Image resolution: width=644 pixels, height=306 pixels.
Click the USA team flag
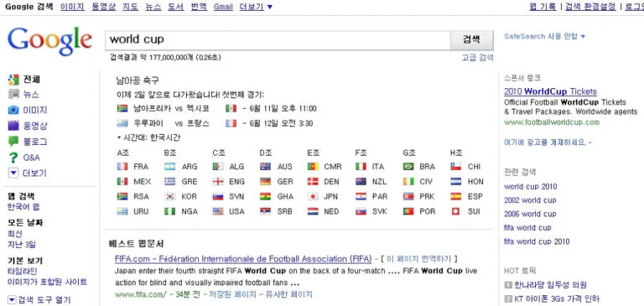tap(218, 211)
